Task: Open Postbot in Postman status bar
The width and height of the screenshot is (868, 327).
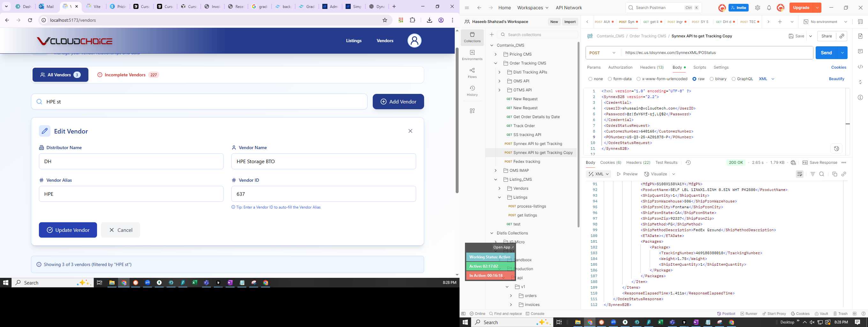Action: click(x=726, y=314)
